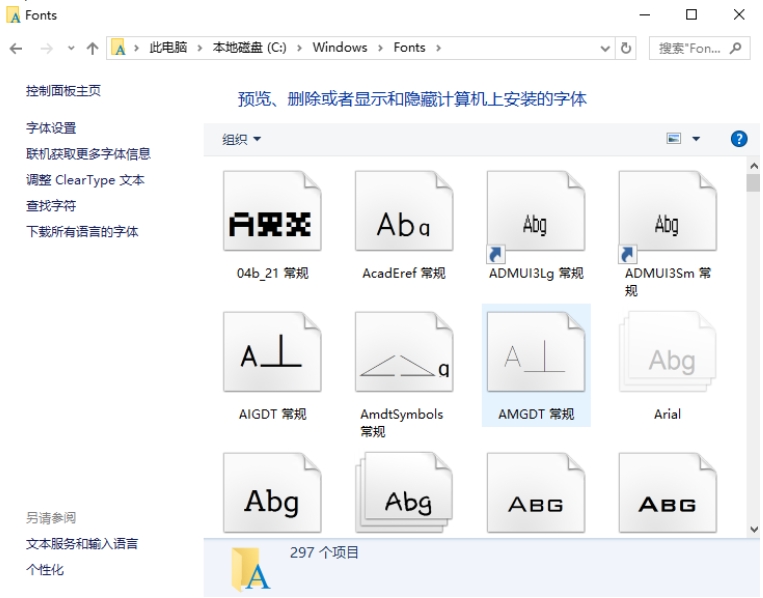Go to Windows folder in the breadcrumb
The width and height of the screenshot is (763, 598).
tap(340, 48)
